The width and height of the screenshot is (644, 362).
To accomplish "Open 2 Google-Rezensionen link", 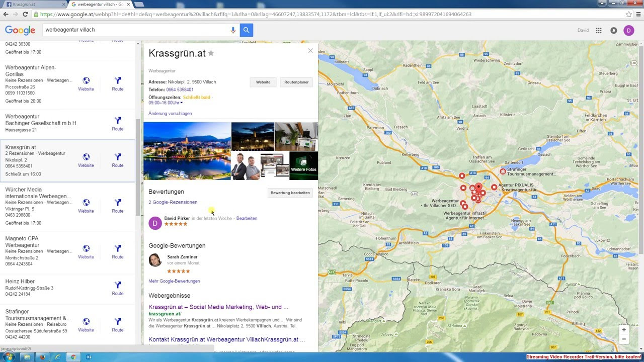I will pyautogui.click(x=173, y=202).
